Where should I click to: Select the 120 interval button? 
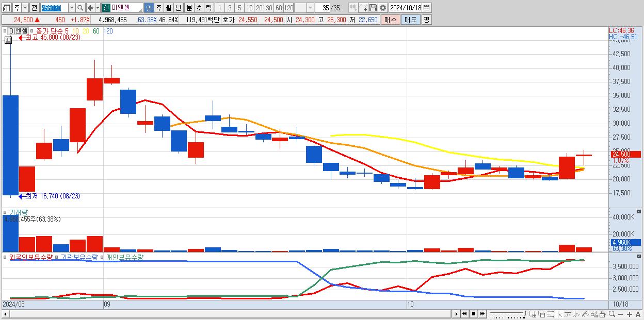(288, 8)
